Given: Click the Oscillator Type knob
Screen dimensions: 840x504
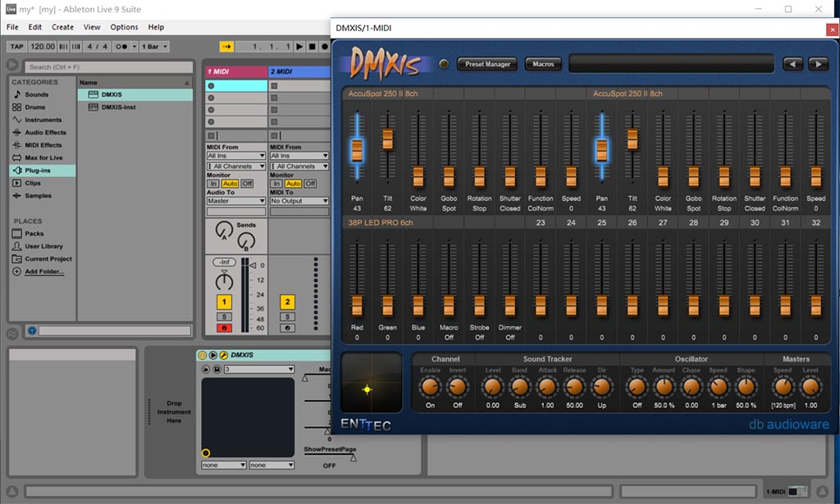Looking at the screenshot, I should point(637,387).
